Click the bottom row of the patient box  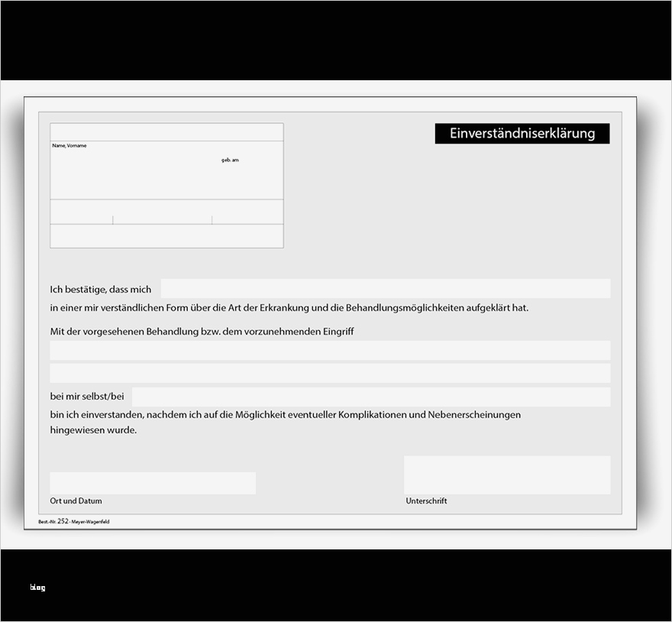(x=166, y=235)
